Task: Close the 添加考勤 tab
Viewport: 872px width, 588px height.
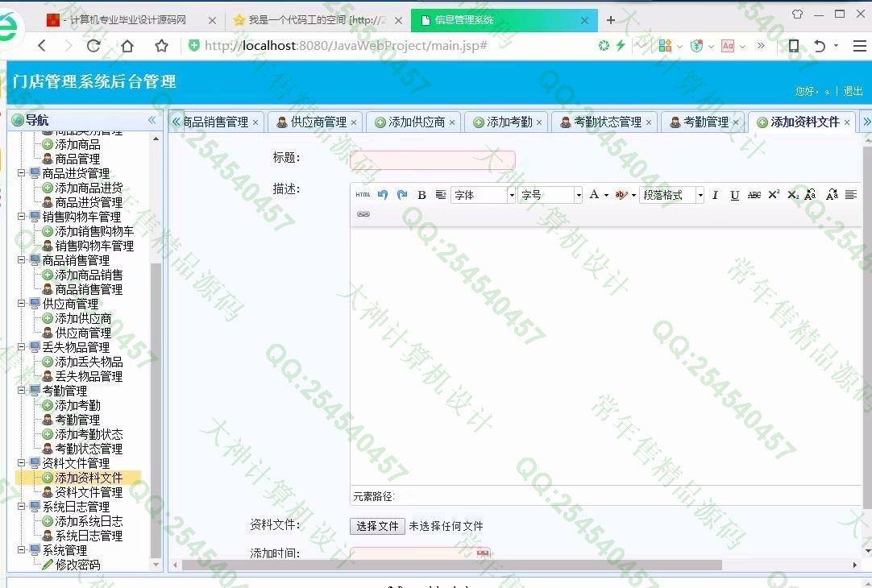Action: click(539, 122)
